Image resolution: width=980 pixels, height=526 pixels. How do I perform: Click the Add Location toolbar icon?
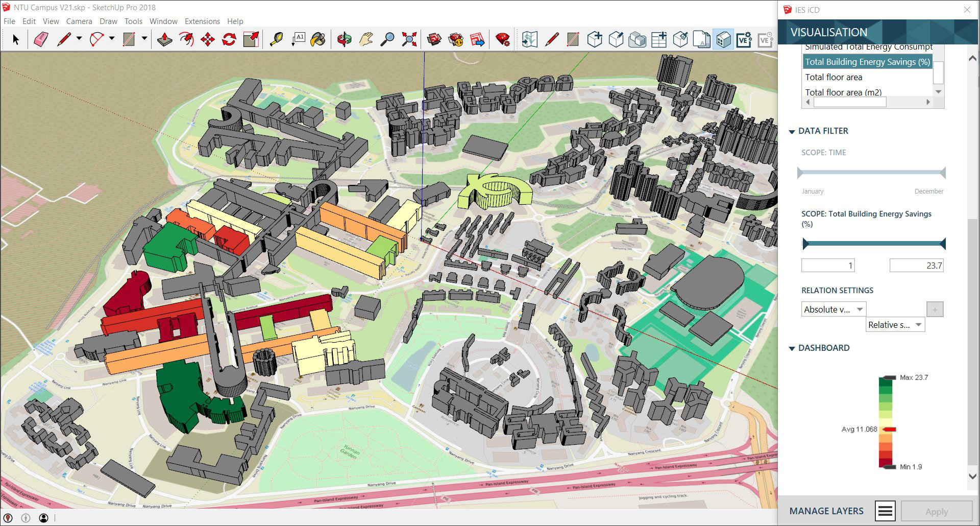pos(530,39)
